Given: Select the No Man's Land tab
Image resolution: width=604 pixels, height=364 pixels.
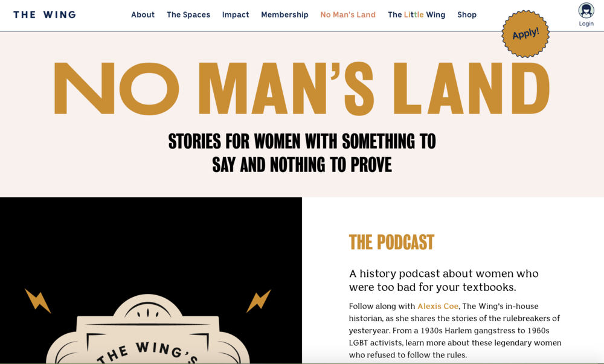Looking at the screenshot, I should pyautogui.click(x=348, y=14).
